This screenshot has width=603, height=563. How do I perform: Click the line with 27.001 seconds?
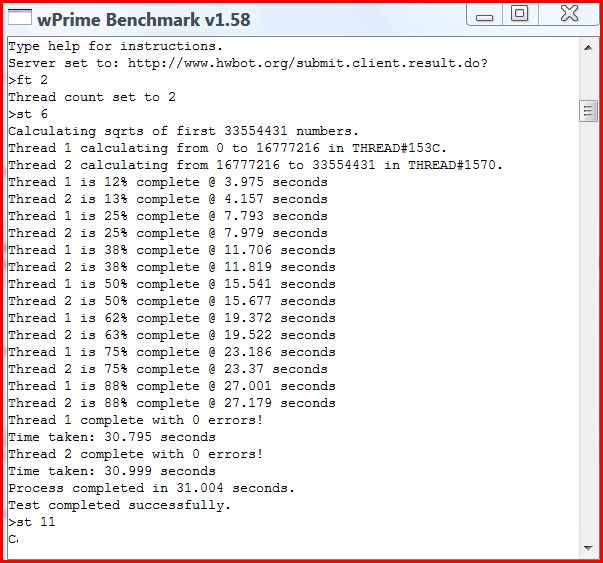pyautogui.click(x=172, y=386)
